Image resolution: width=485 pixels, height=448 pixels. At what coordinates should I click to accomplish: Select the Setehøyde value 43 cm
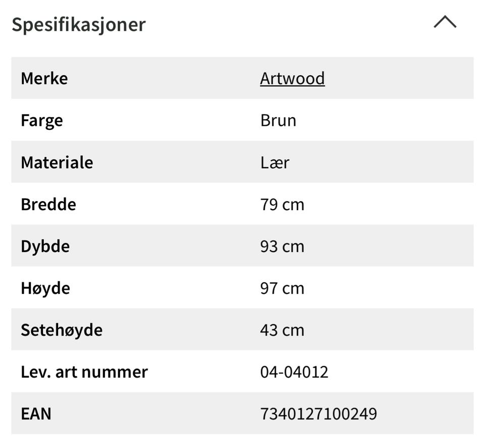click(282, 330)
